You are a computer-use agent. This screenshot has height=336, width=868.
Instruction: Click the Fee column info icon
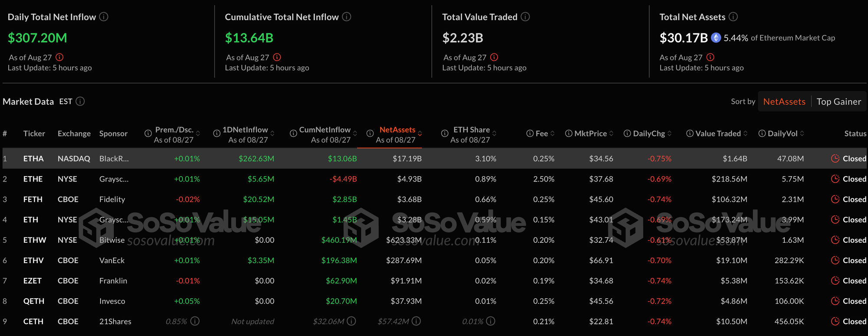(x=529, y=133)
